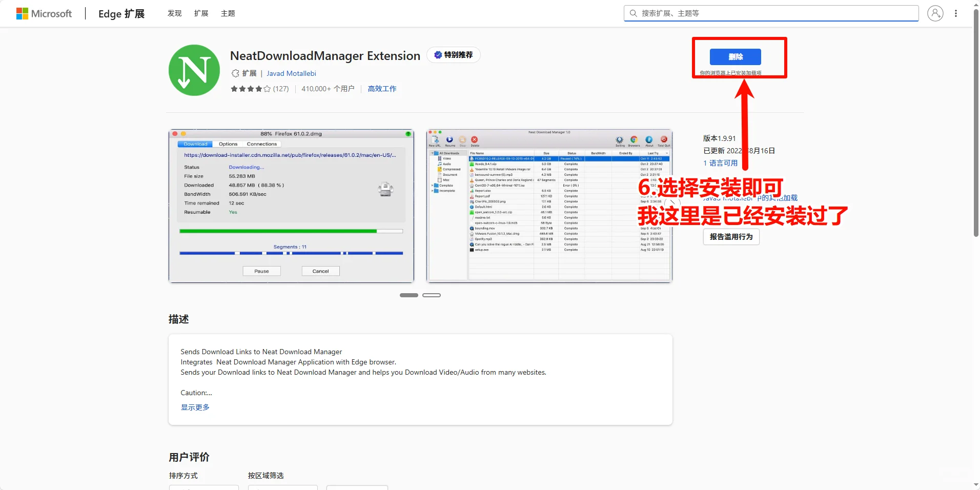Click the 描述 heading

coord(179,319)
